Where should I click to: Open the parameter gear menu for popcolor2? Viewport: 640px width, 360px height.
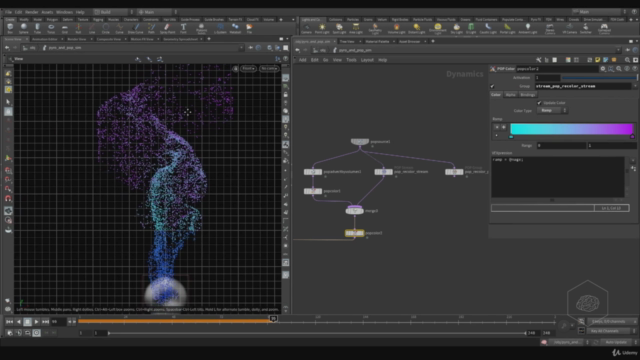point(603,69)
